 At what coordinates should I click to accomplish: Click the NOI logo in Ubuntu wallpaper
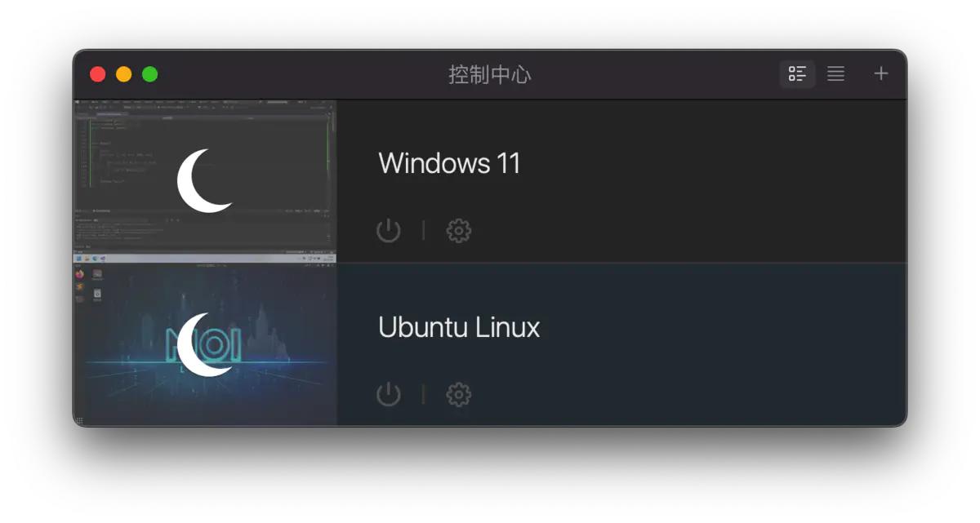(x=204, y=345)
